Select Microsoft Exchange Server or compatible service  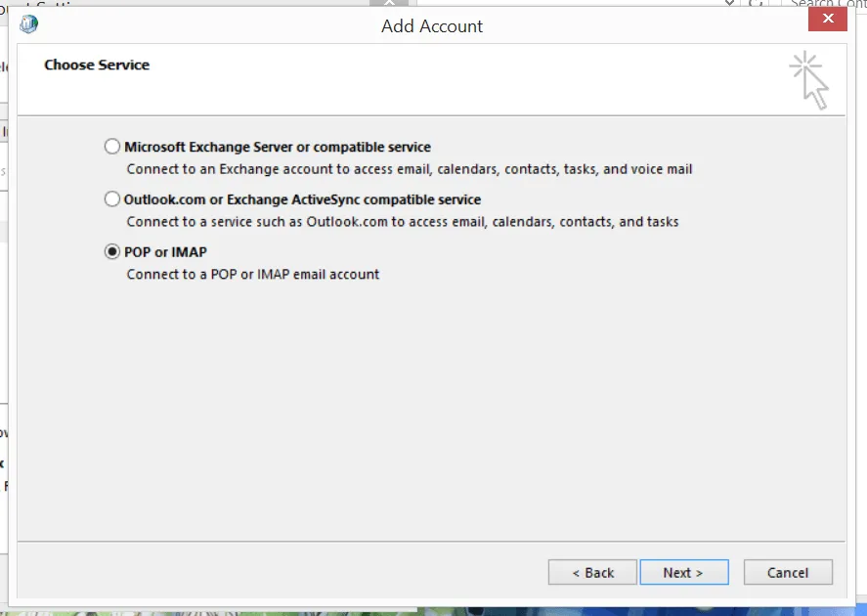click(112, 146)
